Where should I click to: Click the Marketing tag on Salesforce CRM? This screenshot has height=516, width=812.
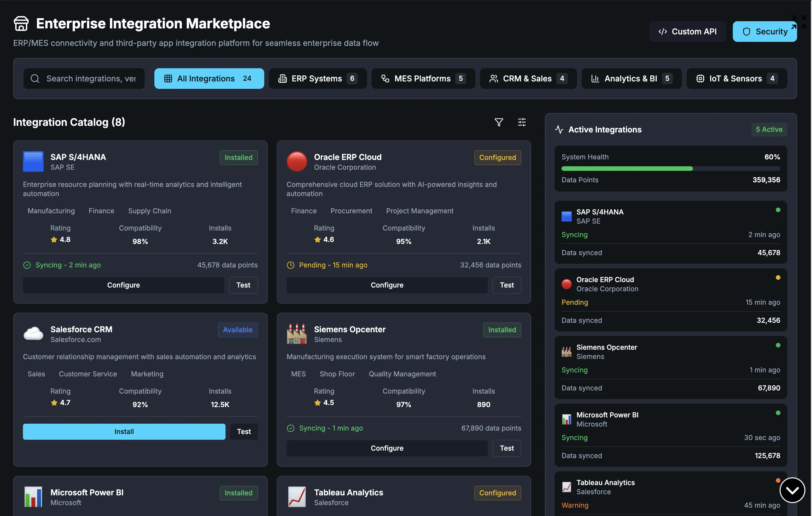147,374
